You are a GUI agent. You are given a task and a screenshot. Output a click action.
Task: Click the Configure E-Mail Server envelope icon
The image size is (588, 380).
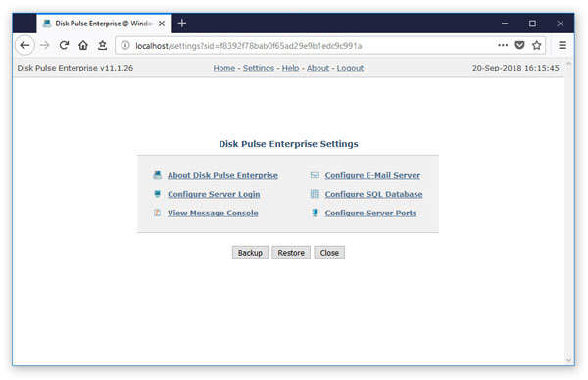[x=315, y=175]
